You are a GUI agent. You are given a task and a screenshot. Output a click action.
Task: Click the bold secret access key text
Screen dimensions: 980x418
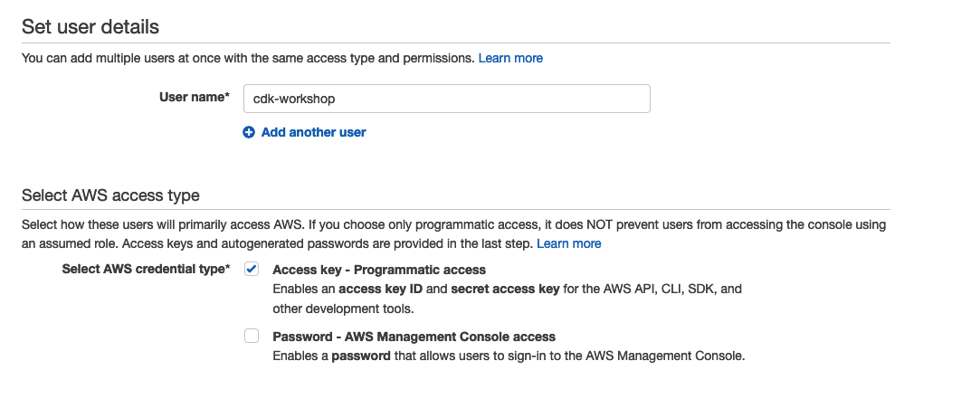click(x=505, y=290)
